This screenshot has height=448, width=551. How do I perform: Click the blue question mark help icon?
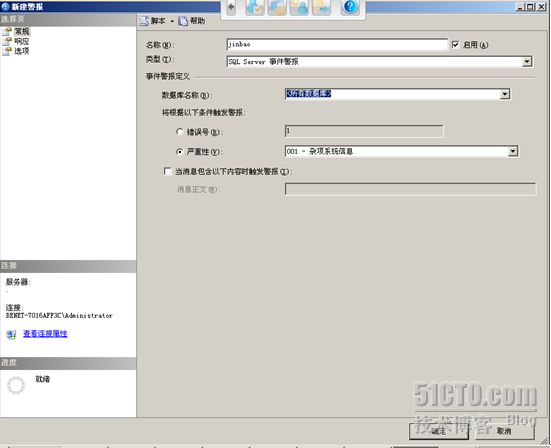(x=350, y=7)
